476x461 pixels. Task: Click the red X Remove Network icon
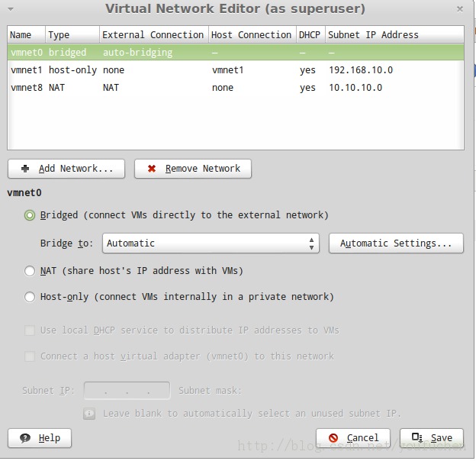[152, 169]
